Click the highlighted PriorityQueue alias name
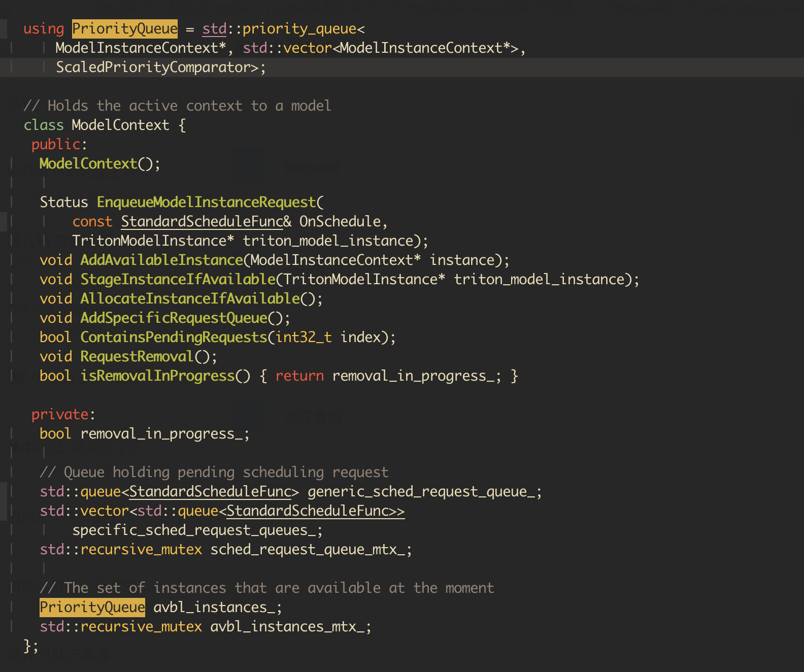804x672 pixels. click(125, 29)
